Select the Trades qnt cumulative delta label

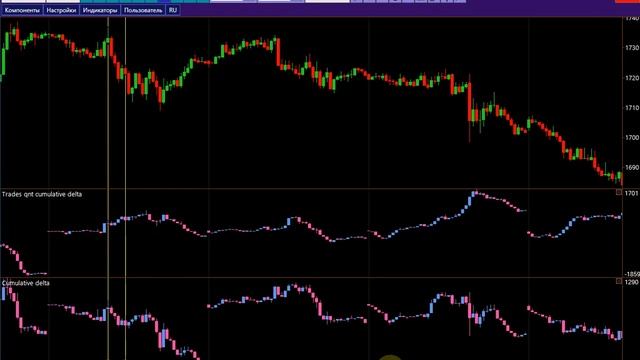click(x=42, y=194)
